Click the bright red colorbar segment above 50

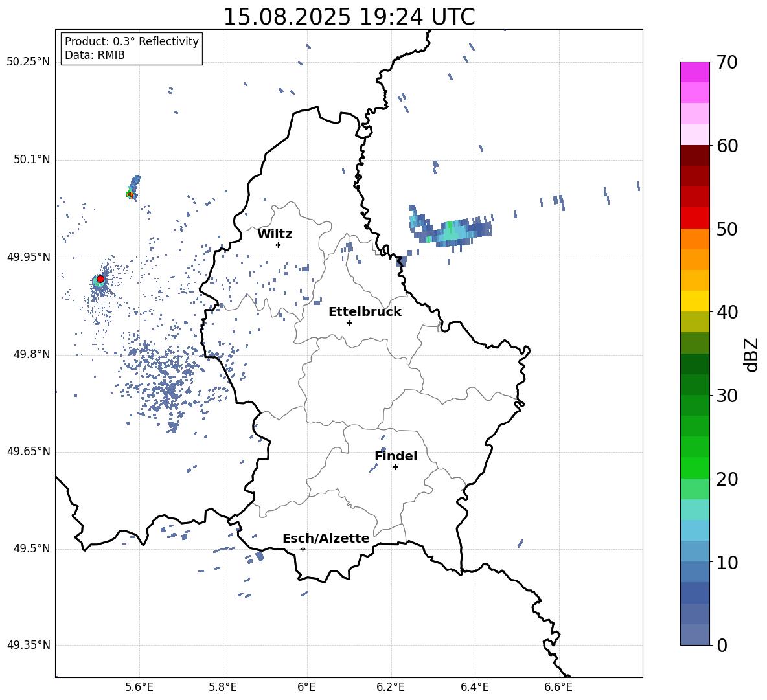pos(694,218)
